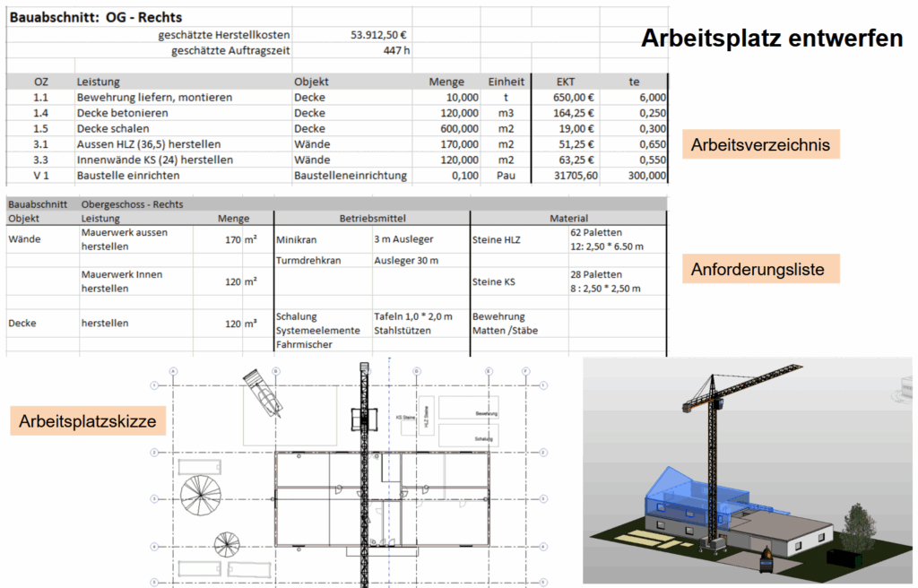Select the Leistung column header
918x588 pixels.
(99, 82)
